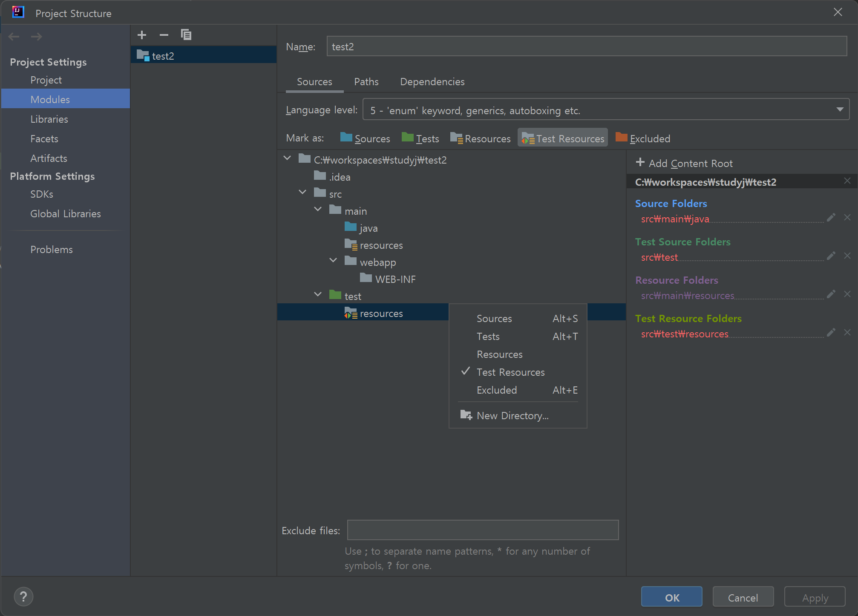Collapse the src folder in tree
The image size is (858, 616).
tap(302, 192)
